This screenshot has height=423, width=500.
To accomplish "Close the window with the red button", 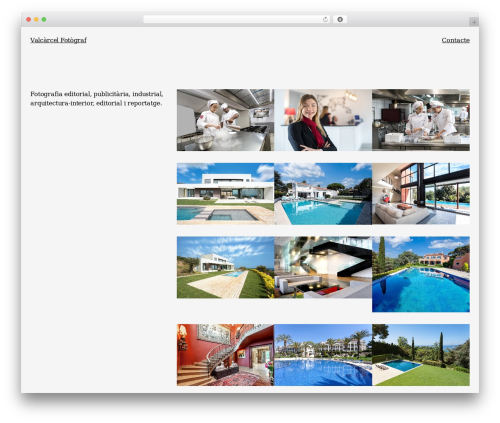I will [x=29, y=20].
